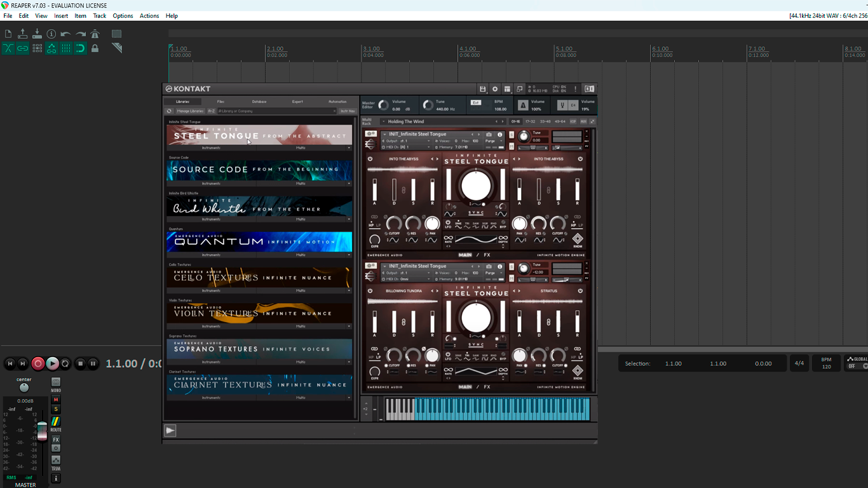
Task: Switch to Kontakt Database tab
Action: (259, 102)
